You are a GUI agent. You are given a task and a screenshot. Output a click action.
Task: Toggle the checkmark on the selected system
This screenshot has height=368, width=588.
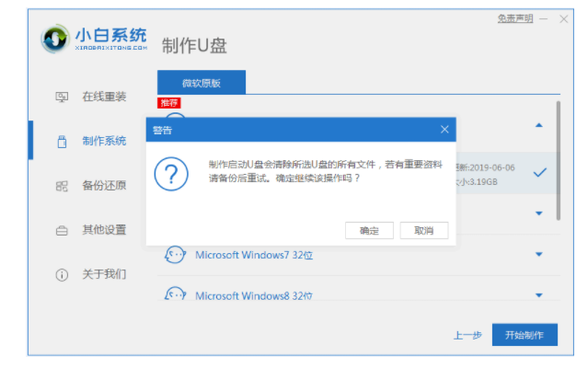pyautogui.click(x=540, y=172)
